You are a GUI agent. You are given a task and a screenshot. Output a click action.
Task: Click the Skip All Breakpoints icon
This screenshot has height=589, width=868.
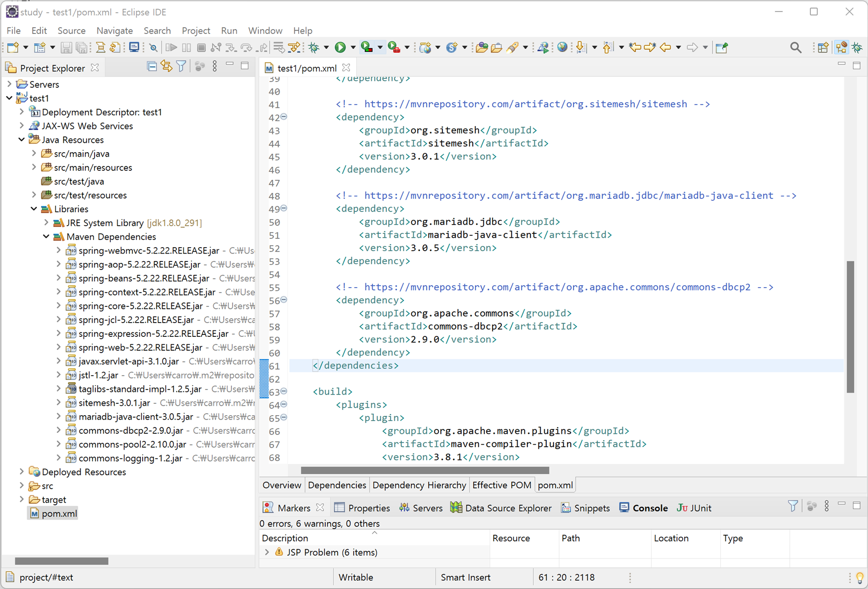(x=153, y=48)
